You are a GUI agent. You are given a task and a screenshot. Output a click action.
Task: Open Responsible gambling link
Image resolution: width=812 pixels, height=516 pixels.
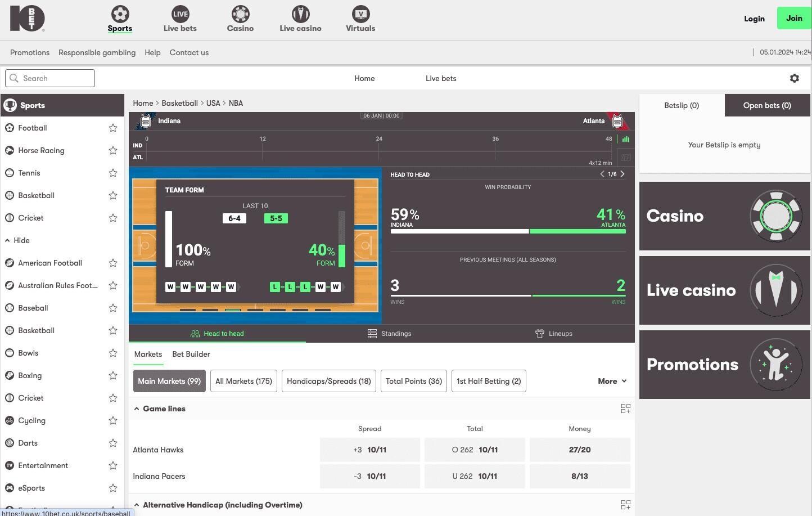(97, 52)
